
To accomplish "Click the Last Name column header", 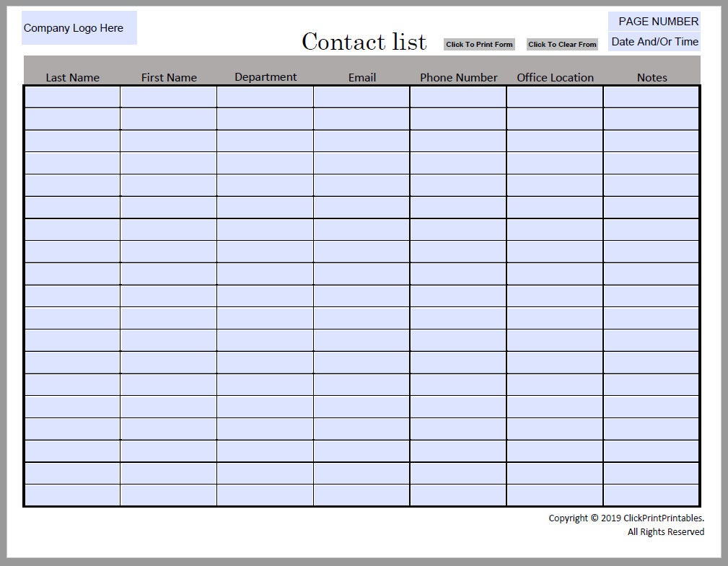I will coord(72,77).
